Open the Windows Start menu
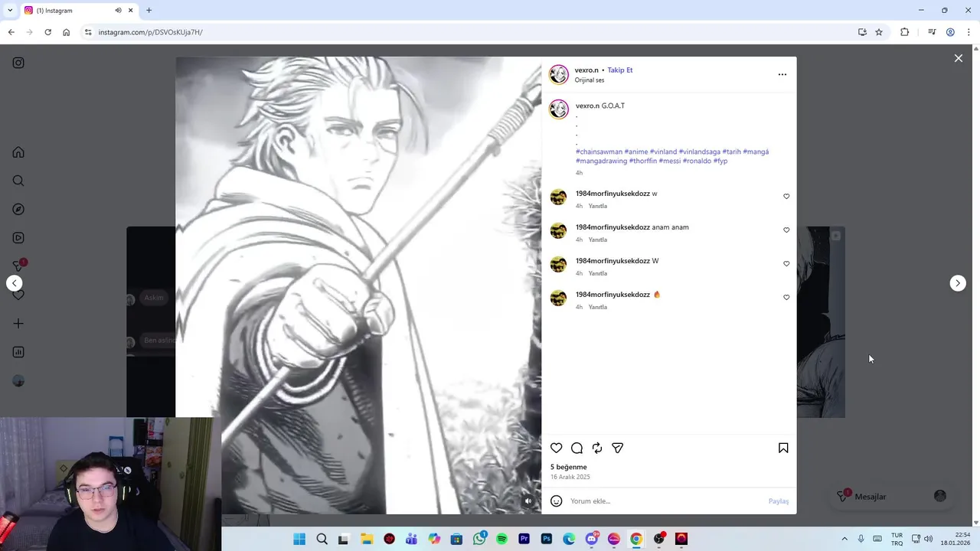The image size is (980, 551). (x=299, y=539)
